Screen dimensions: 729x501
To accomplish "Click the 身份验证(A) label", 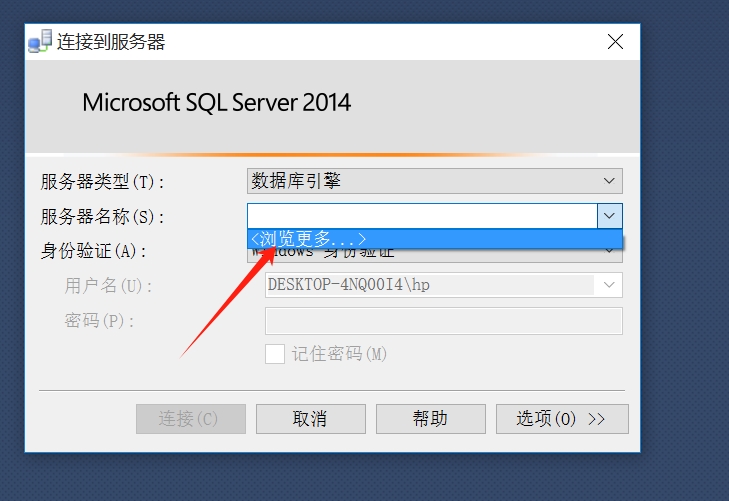I will click(x=94, y=251).
